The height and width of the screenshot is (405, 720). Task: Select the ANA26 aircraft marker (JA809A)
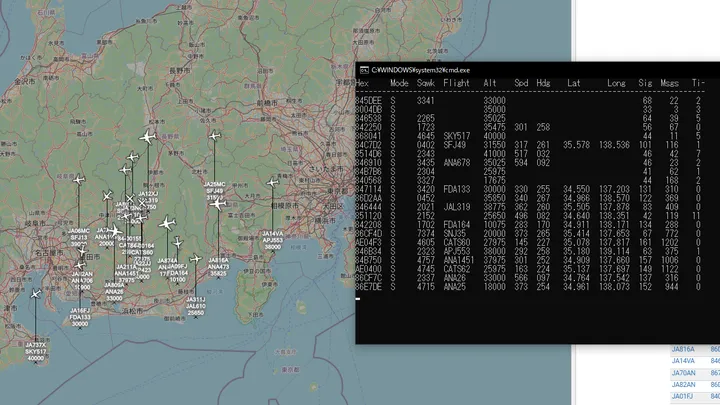click(x=114, y=231)
